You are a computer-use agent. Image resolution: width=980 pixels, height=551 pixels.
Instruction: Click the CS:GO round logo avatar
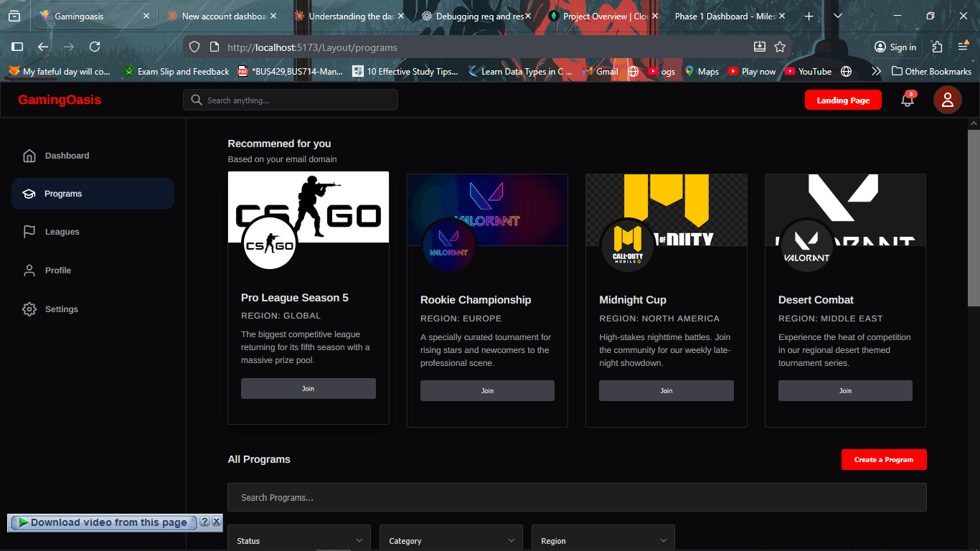coord(269,244)
